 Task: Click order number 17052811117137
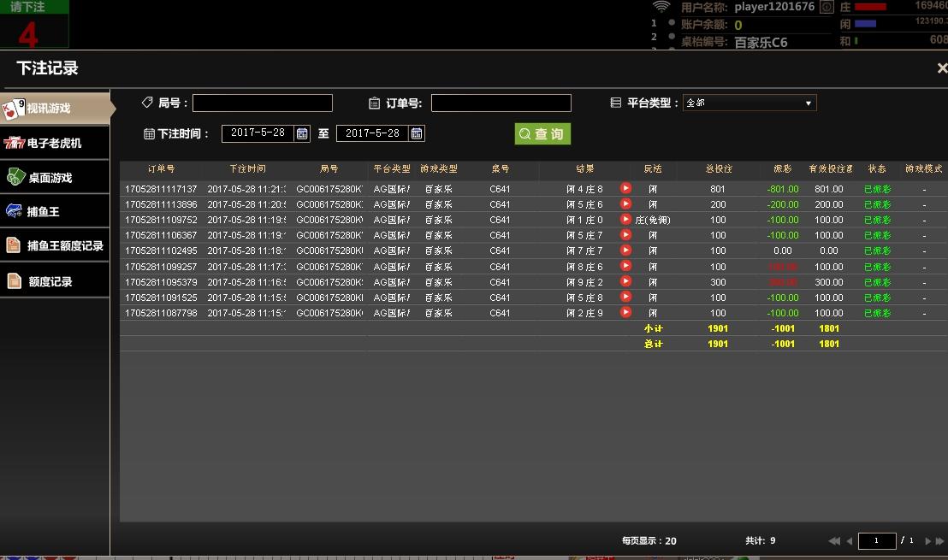tap(161, 189)
